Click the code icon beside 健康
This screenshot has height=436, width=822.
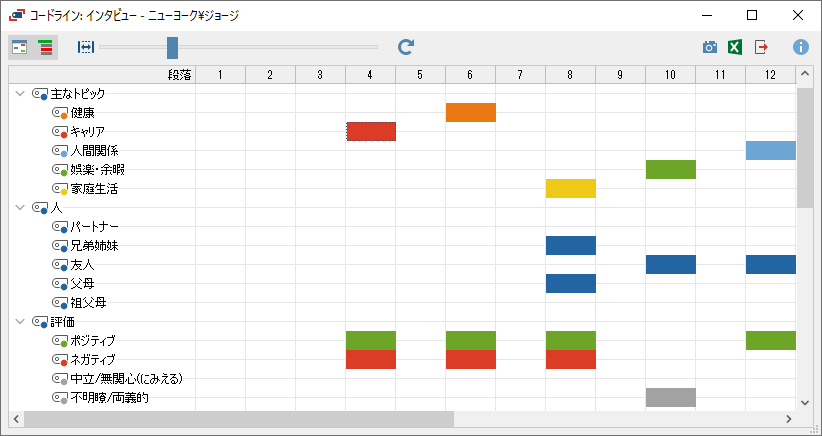click(x=60, y=112)
